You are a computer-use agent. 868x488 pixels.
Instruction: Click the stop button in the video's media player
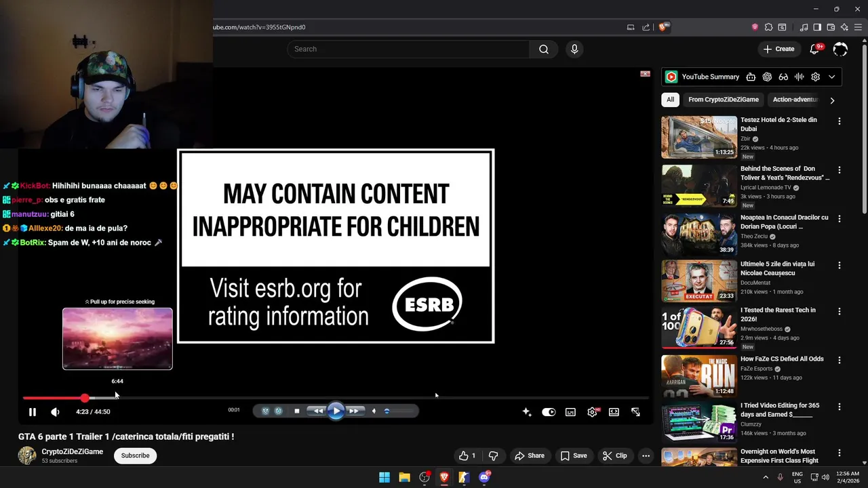[296, 411]
